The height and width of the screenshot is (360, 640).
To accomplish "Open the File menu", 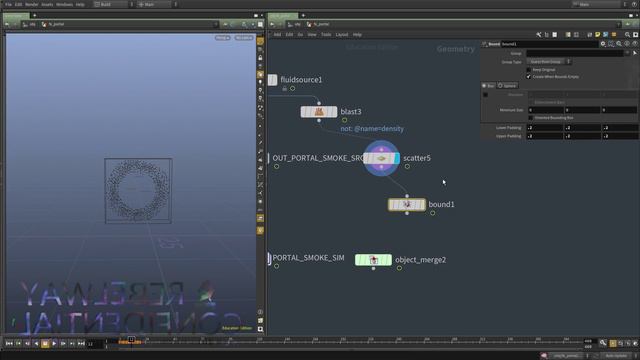I will [8, 4].
